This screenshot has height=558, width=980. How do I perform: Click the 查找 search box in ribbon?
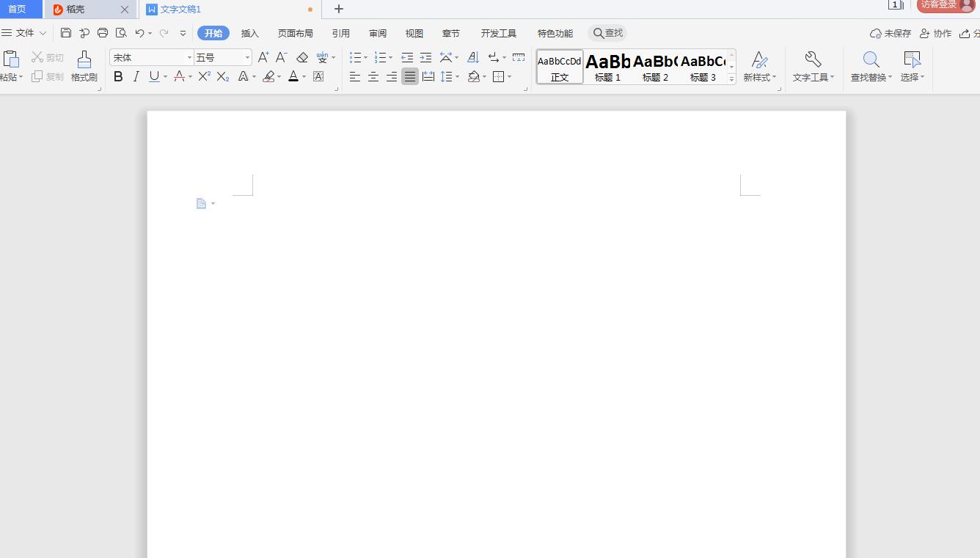608,33
